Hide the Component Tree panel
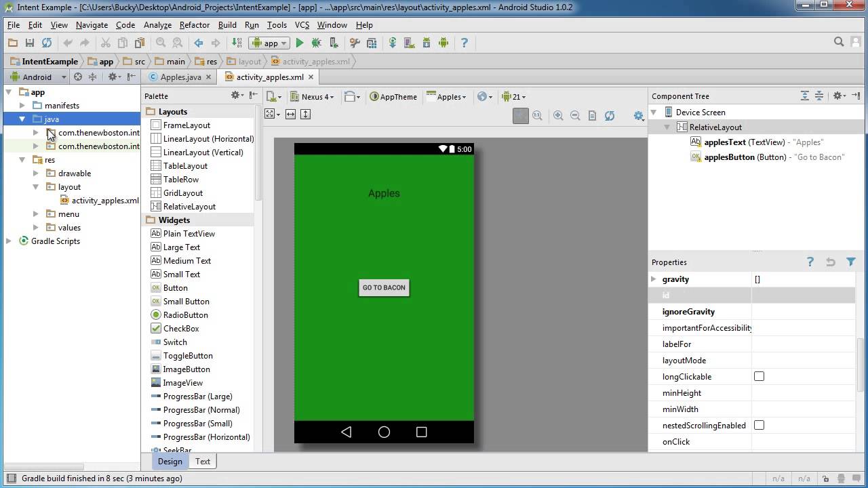Screen dimensions: 868x488 click(856, 96)
